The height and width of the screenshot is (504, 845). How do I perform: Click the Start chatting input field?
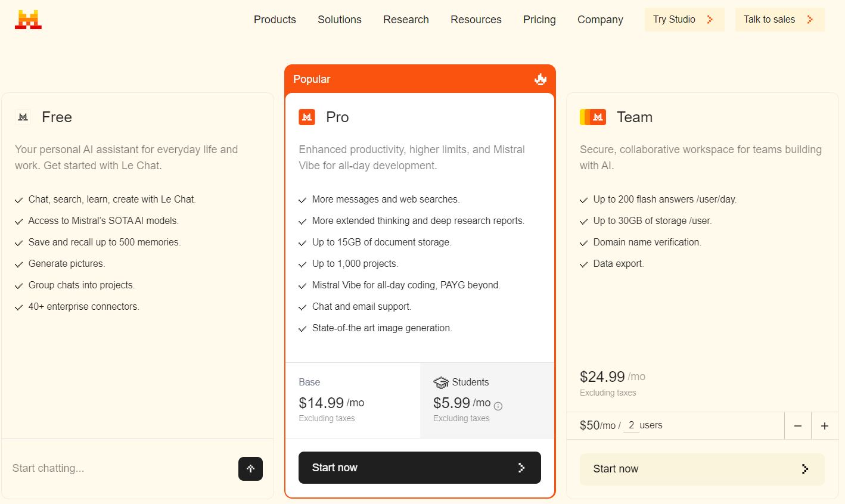pos(119,468)
